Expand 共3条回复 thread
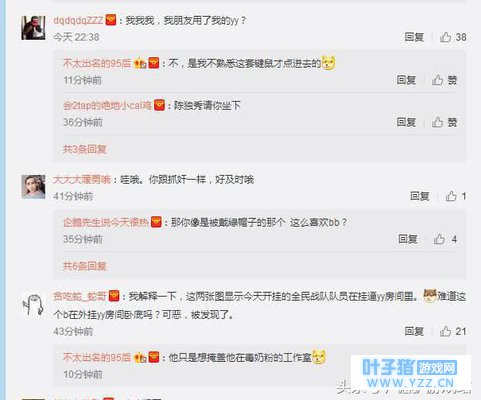 (85, 149)
